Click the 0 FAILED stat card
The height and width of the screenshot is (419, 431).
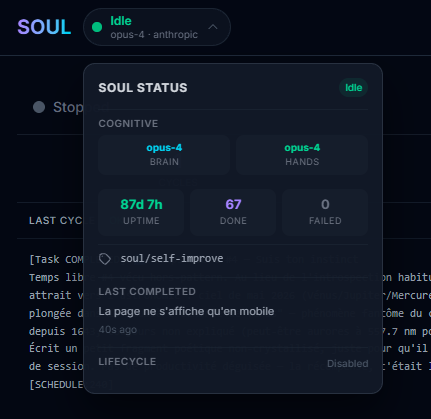[325, 212]
